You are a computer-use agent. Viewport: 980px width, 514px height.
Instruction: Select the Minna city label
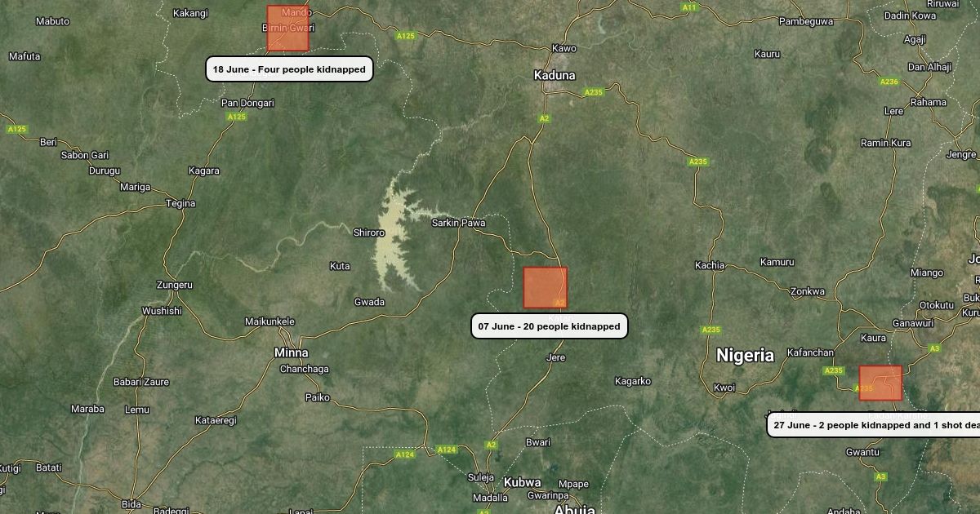pos(292,352)
